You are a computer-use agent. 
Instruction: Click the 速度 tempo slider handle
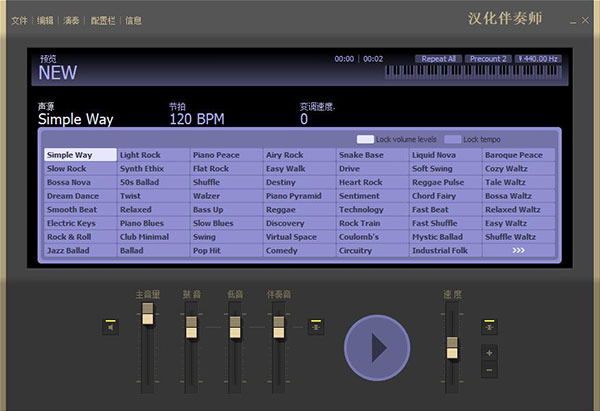[x=452, y=348]
